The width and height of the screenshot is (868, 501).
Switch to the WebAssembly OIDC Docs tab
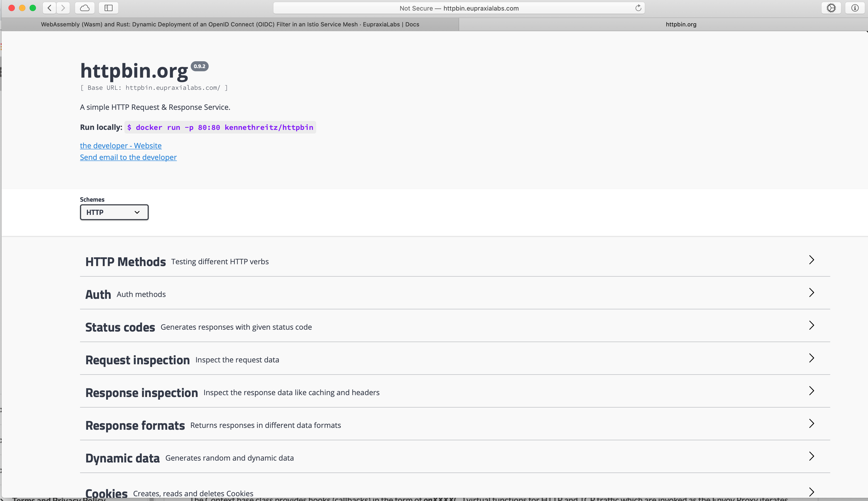click(230, 25)
